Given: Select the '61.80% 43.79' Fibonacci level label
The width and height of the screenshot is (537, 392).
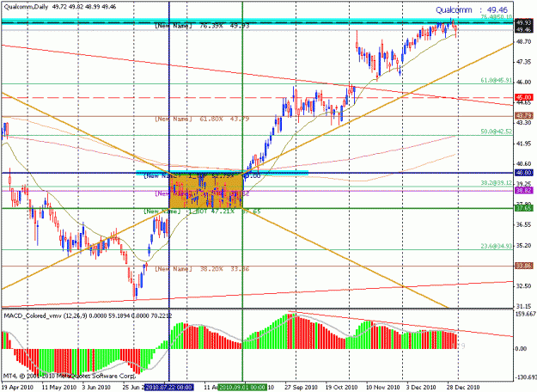Looking at the screenshot, I should (202, 119).
